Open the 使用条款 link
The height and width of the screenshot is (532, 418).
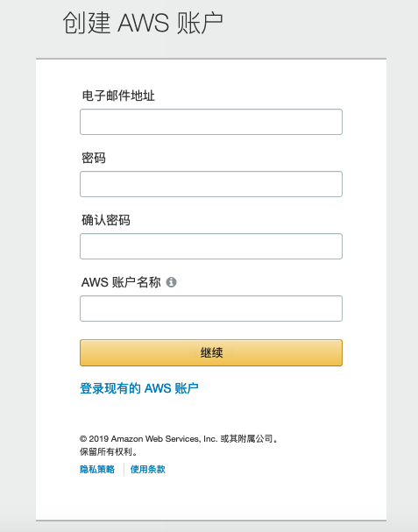point(147,469)
